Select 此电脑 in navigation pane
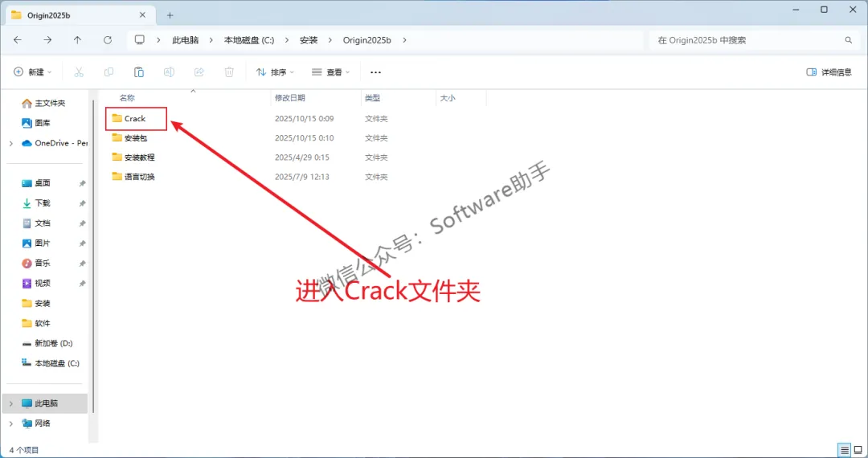This screenshot has width=868, height=458. click(x=47, y=403)
